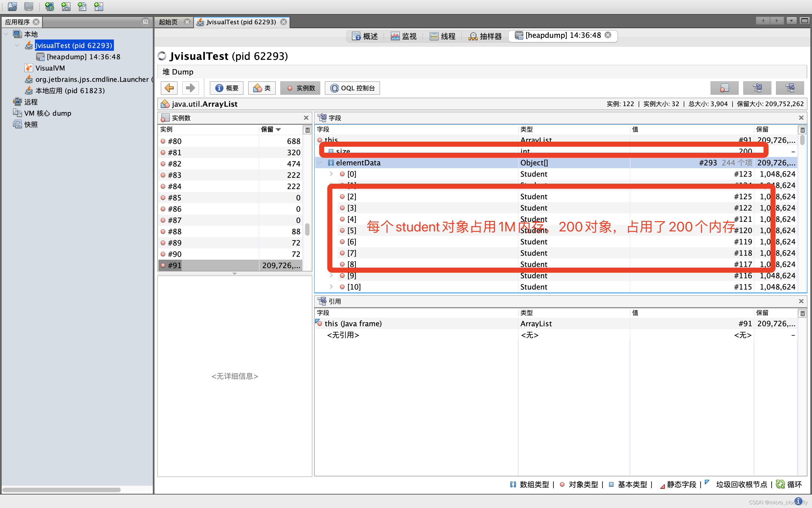Select org.jetbrains.jps.cmdline.Launcher process
This screenshot has height=508, width=812.
pyautogui.click(x=89, y=80)
